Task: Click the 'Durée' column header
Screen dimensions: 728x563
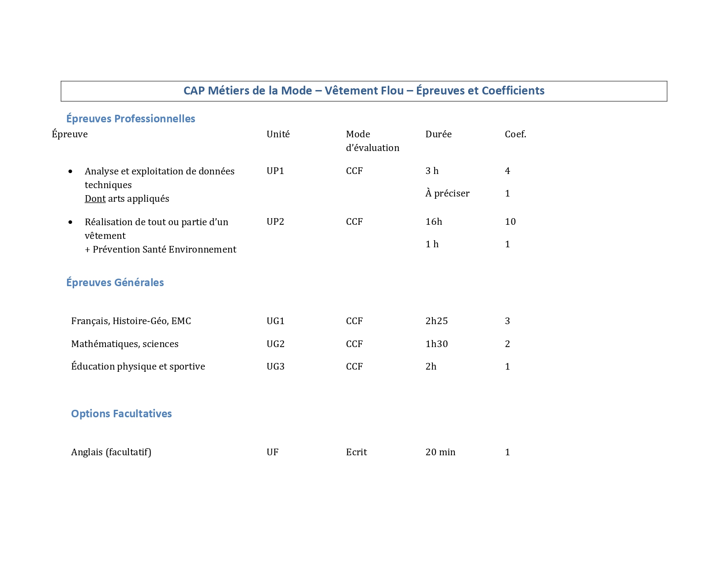Action: [x=439, y=134]
